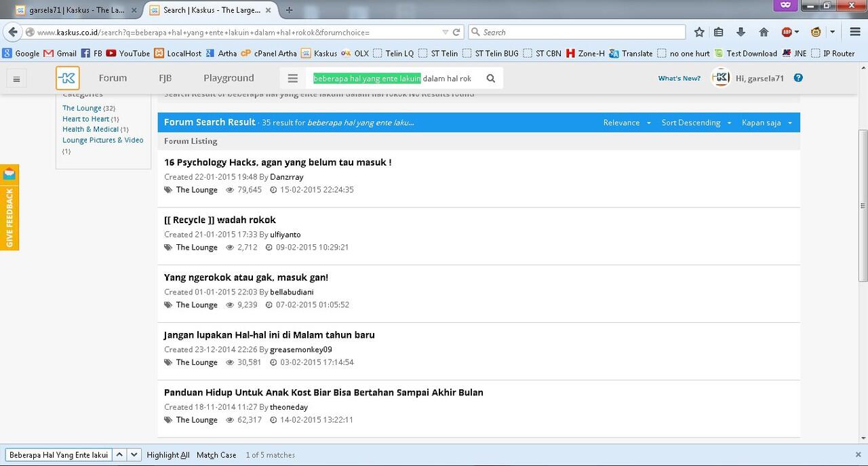Open the URL bar history dropdown arrow
The width and height of the screenshot is (868, 466).
tap(445, 32)
